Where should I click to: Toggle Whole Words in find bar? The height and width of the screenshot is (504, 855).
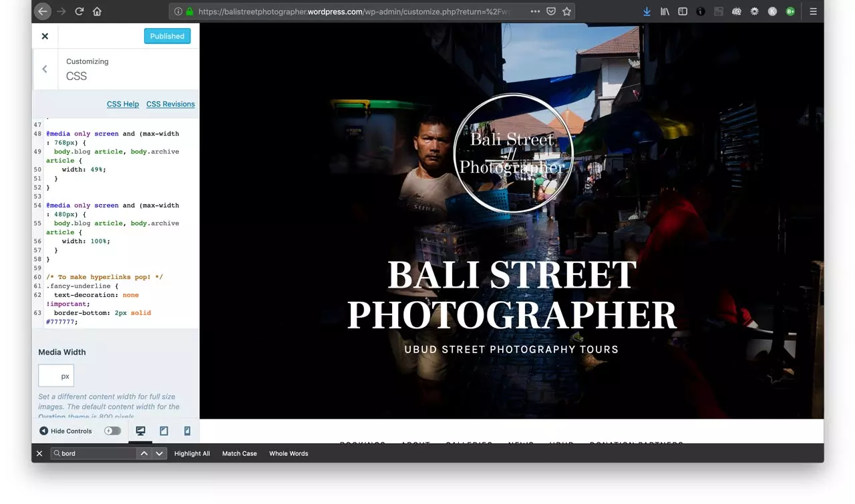(x=289, y=453)
